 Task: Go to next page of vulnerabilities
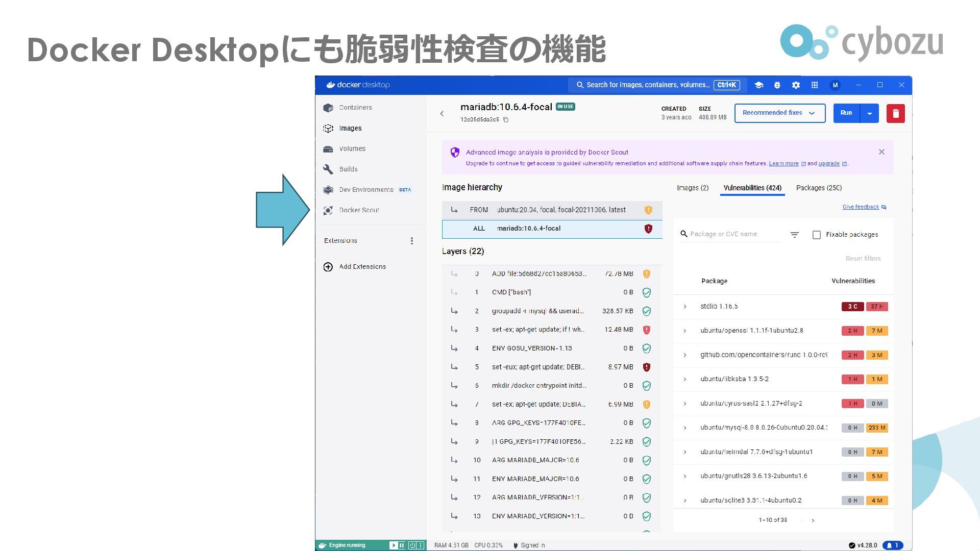(813, 520)
